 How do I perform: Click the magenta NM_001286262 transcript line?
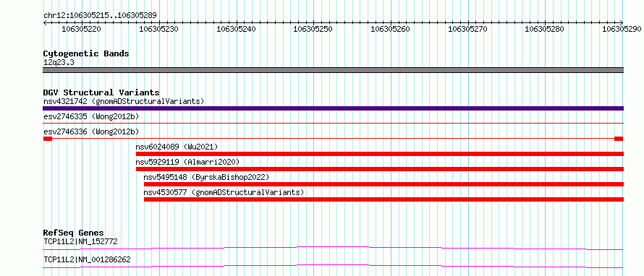point(333,266)
